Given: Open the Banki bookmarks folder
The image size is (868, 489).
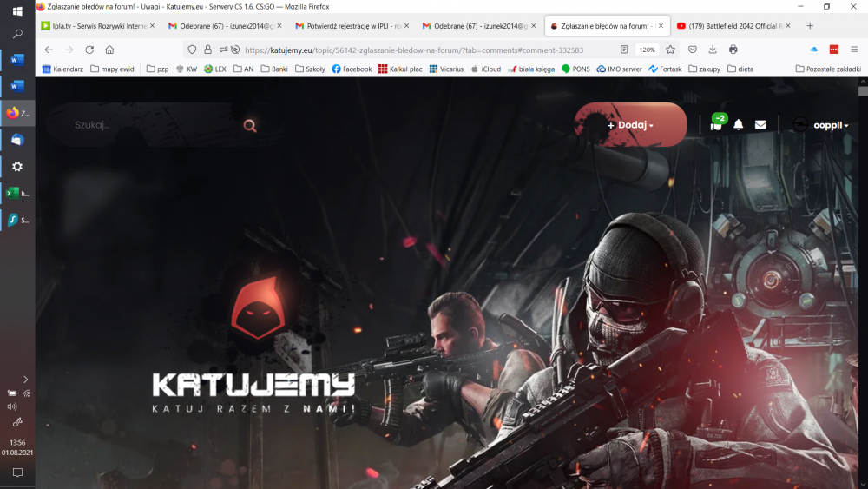Looking at the screenshot, I should tap(274, 69).
